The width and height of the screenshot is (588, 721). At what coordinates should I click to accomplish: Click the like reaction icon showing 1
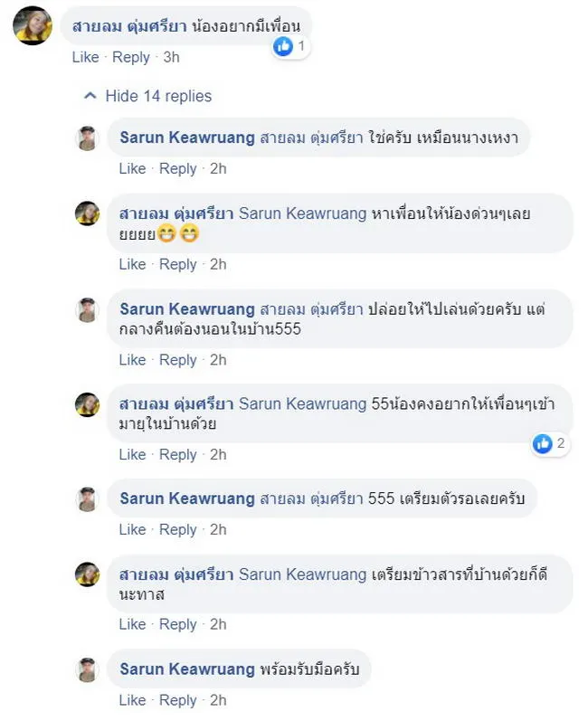tap(283, 45)
